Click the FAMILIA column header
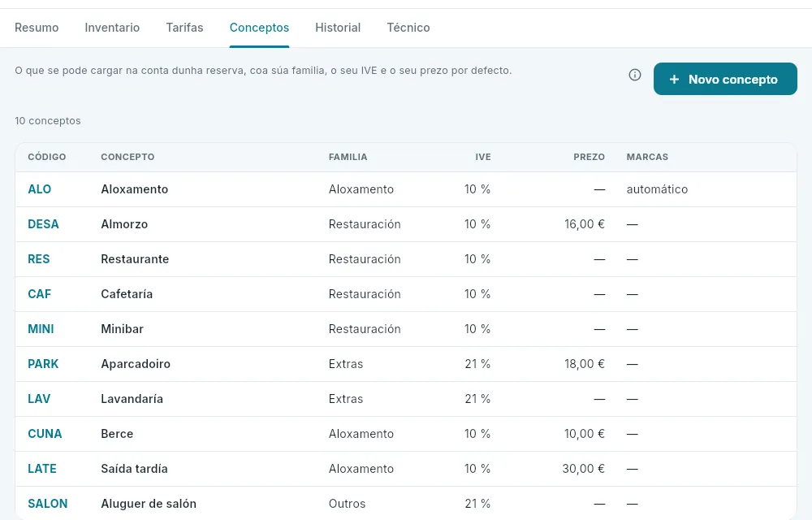 tap(348, 157)
